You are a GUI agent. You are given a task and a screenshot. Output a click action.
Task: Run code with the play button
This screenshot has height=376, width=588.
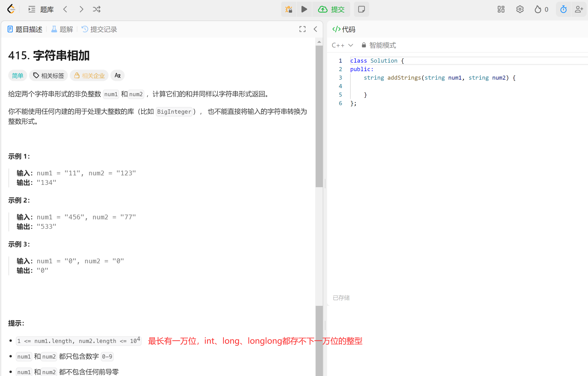pos(304,10)
